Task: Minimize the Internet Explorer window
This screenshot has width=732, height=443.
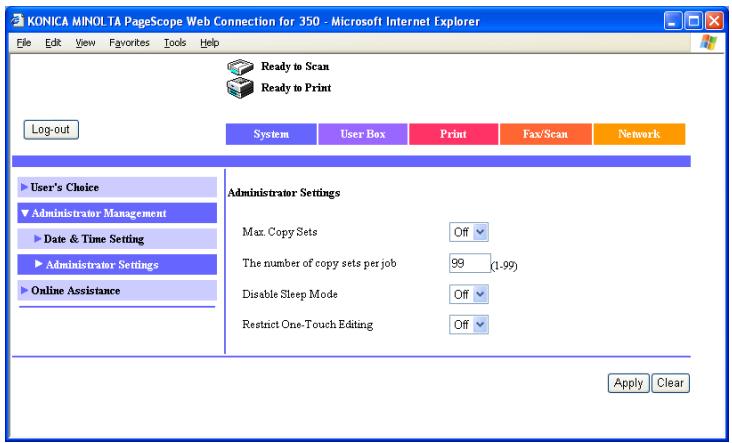Action: pos(673,21)
